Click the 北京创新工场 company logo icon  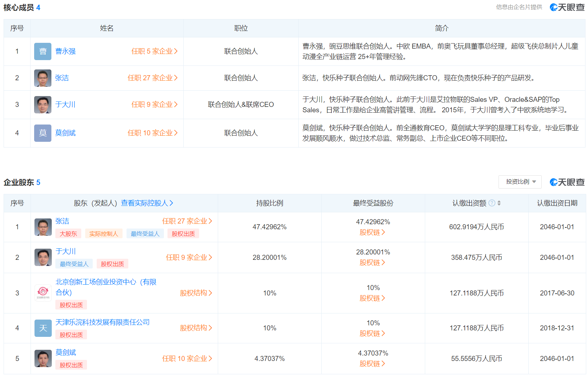tap(43, 293)
